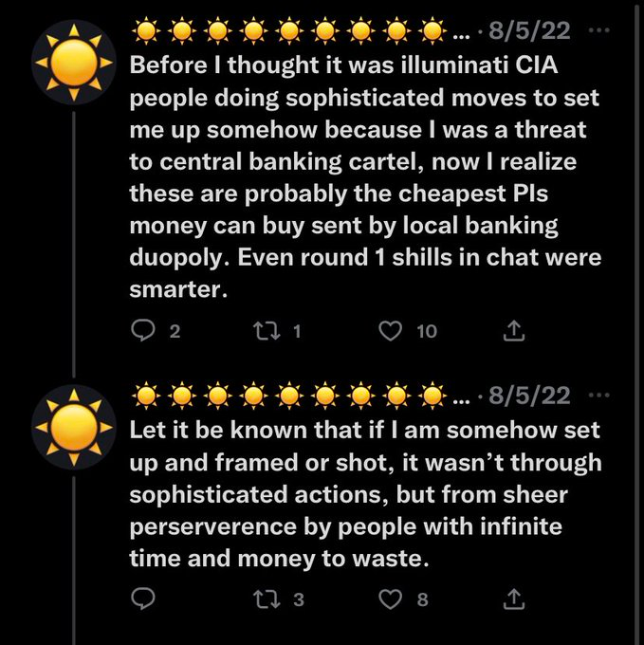Reply to the illuminati CIA tweet

click(143, 330)
